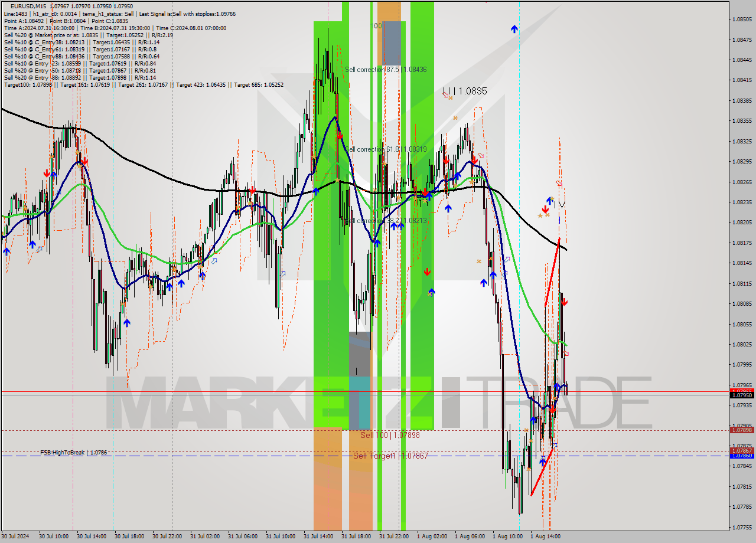Click the '31 Jul 18:00' time axis label
Viewport: 756px width, 543px height.
click(357, 537)
